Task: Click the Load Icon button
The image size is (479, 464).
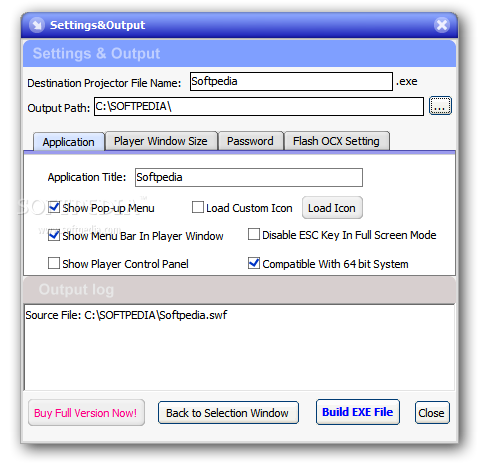Action: (x=332, y=208)
